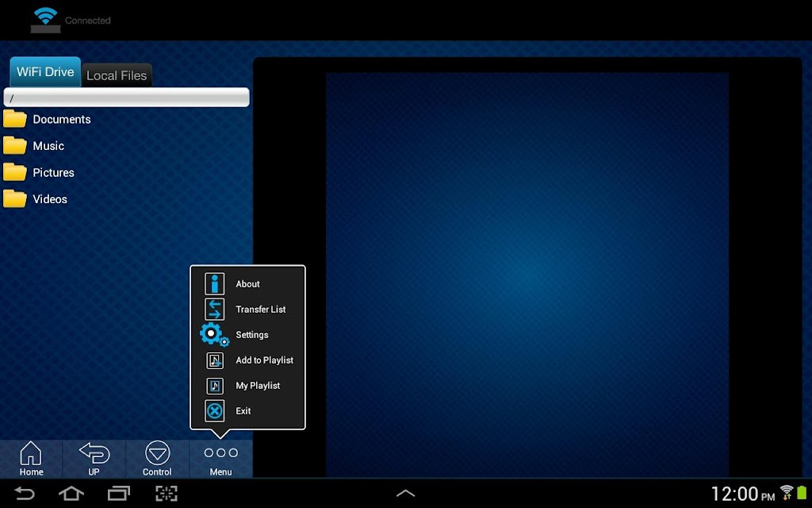Tap the Android home button
812x508 pixels.
71,493
